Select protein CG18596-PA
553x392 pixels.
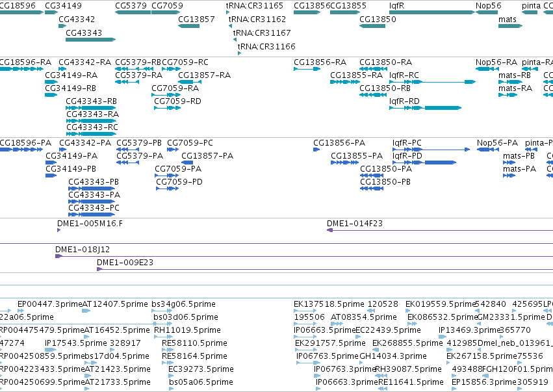tap(21, 150)
